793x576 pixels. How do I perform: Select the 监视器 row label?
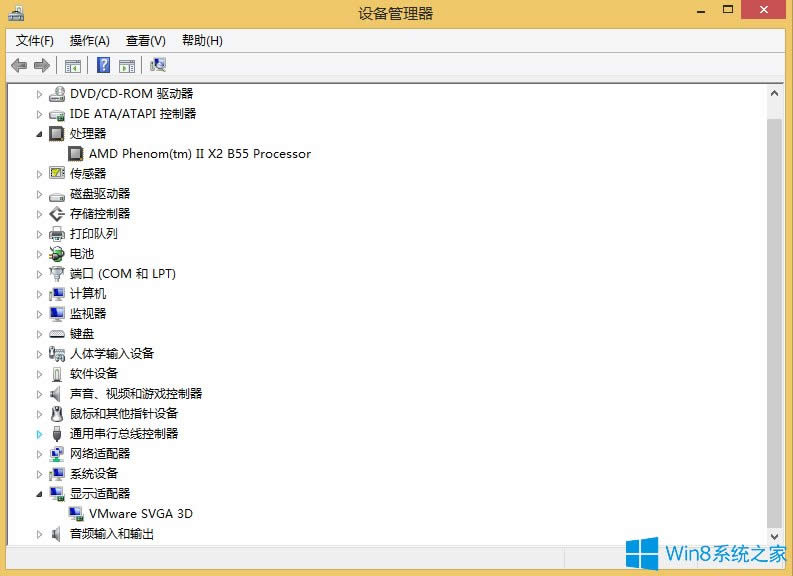pos(88,314)
